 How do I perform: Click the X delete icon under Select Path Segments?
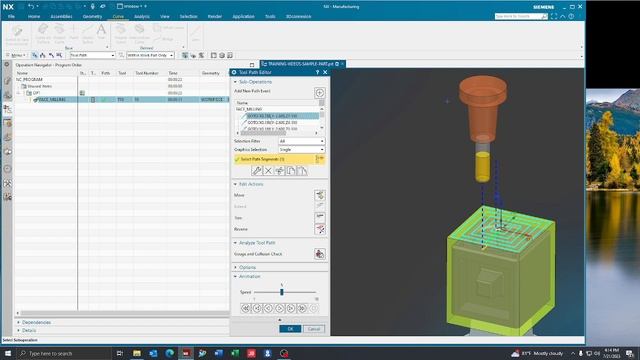[x=268, y=171]
